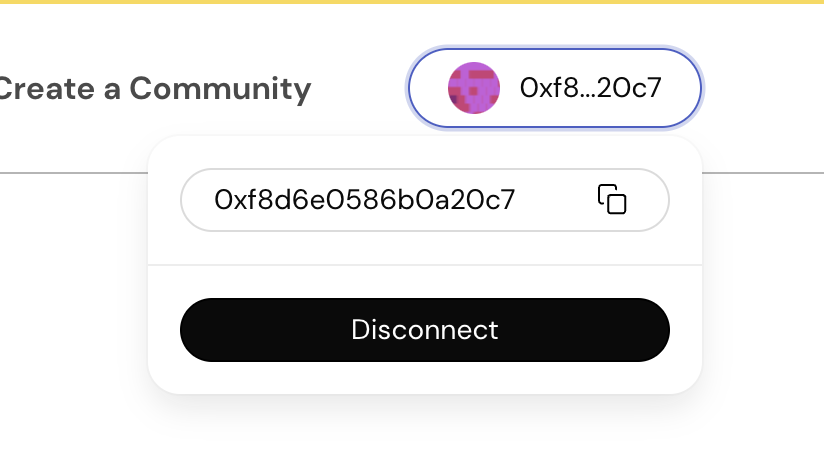
Task: Click the black Disconnect pill button
Action: point(425,330)
